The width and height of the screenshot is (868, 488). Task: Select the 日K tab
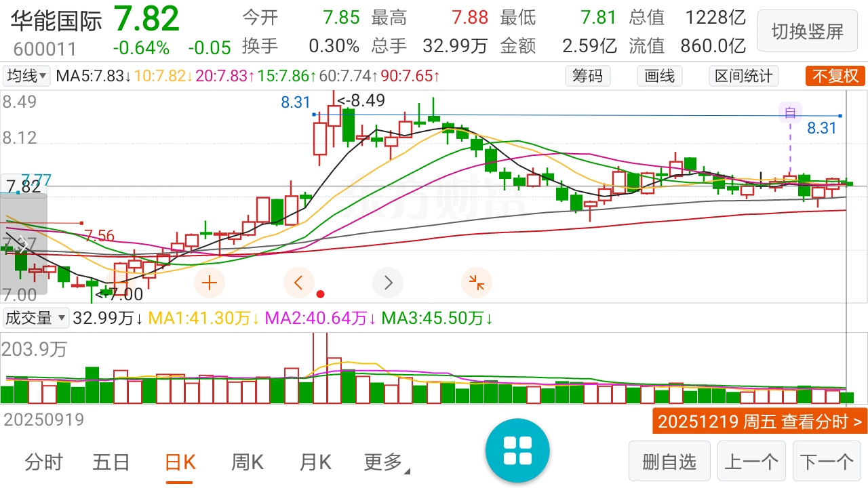[x=180, y=463]
